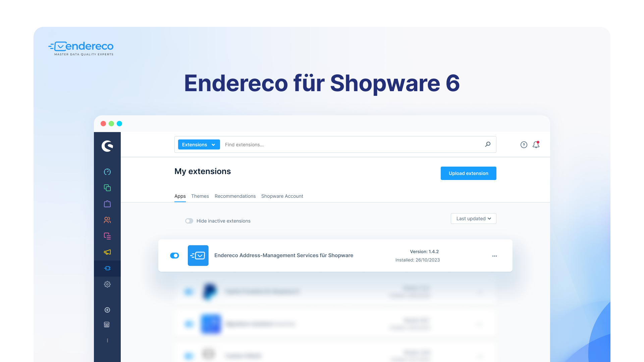Select the orders/shopping bag icon
Image resolution: width=644 pixels, height=362 pixels.
pyautogui.click(x=107, y=204)
